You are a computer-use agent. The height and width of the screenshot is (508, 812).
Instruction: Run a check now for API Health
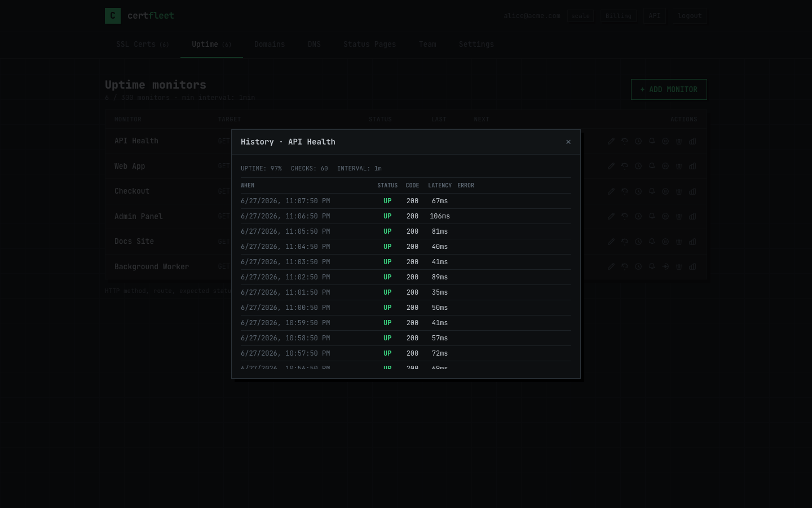click(x=625, y=141)
